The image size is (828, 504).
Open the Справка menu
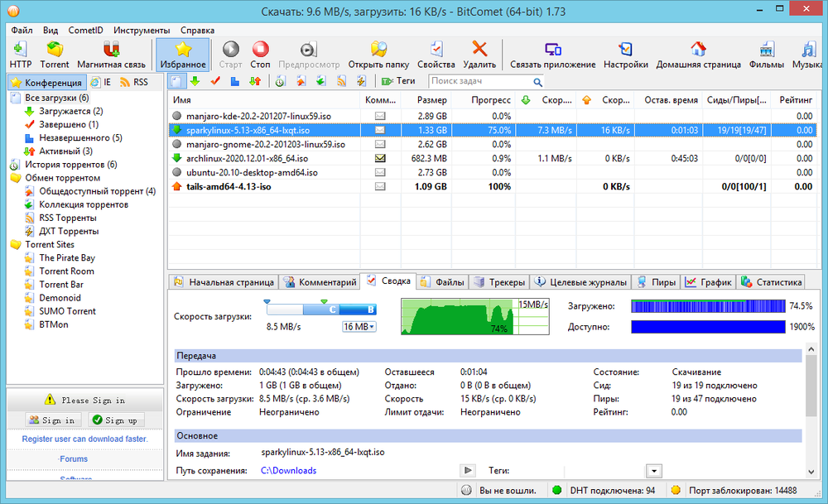click(x=197, y=30)
